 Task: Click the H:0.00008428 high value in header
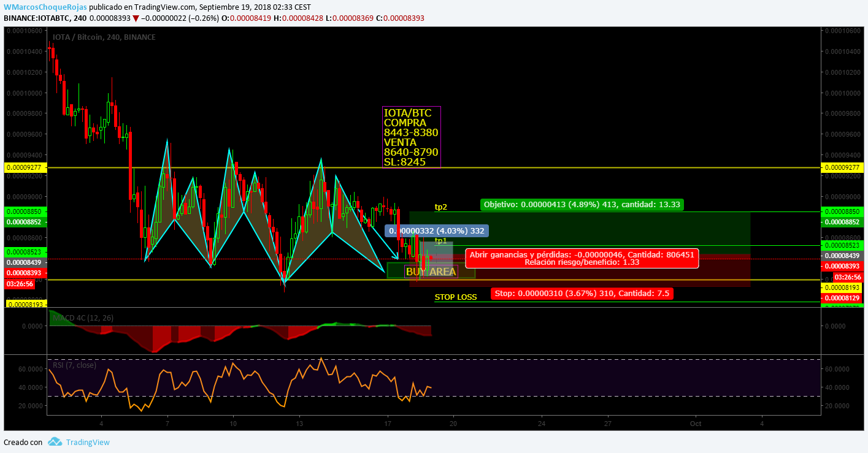pyautogui.click(x=299, y=18)
